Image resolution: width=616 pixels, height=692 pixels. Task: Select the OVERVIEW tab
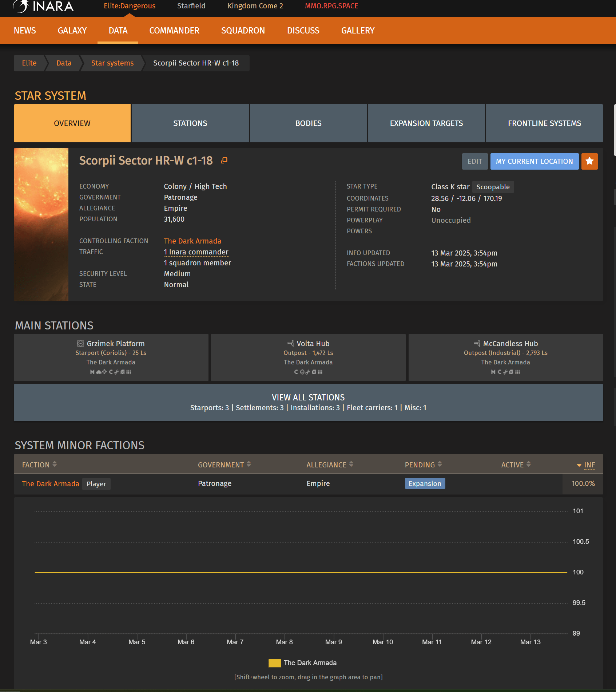(72, 123)
